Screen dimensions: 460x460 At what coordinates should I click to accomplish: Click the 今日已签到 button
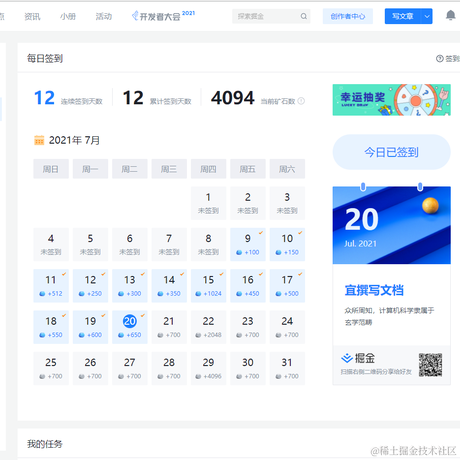[392, 152]
